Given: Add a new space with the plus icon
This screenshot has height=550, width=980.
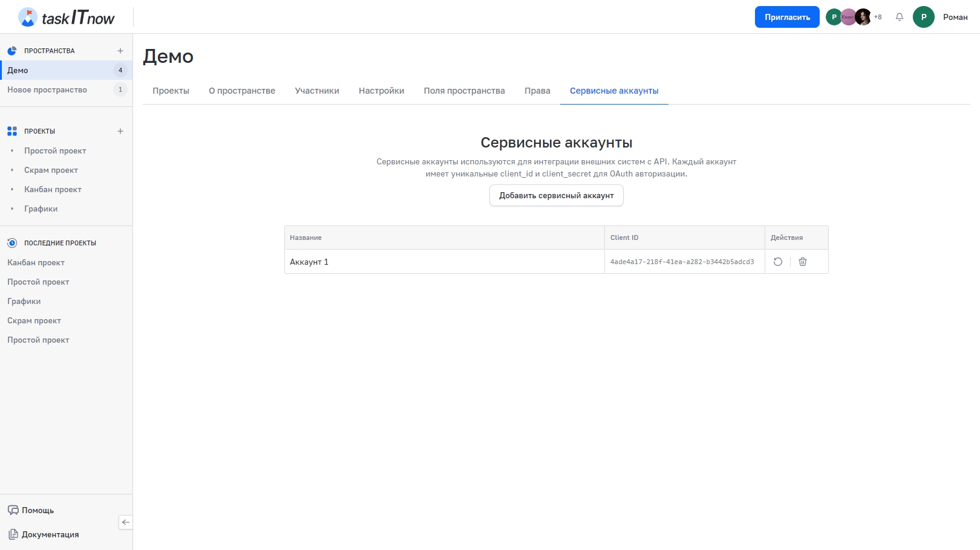Looking at the screenshot, I should 120,51.
